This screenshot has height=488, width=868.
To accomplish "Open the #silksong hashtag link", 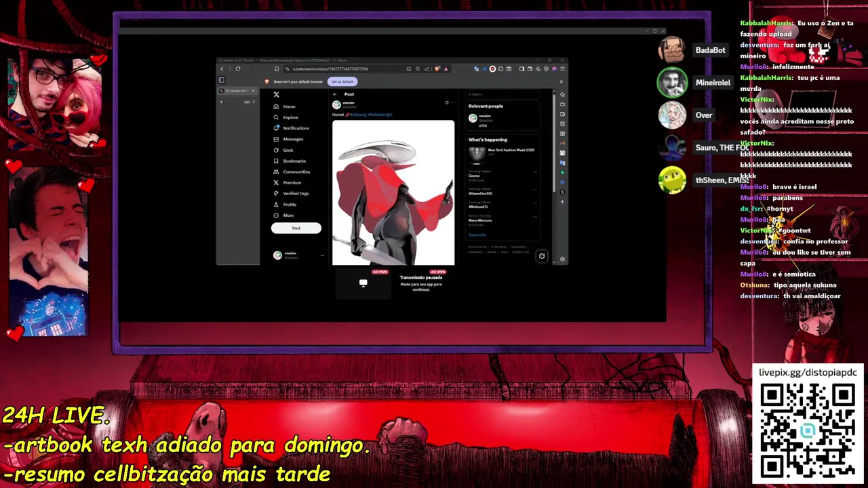I will tap(358, 115).
